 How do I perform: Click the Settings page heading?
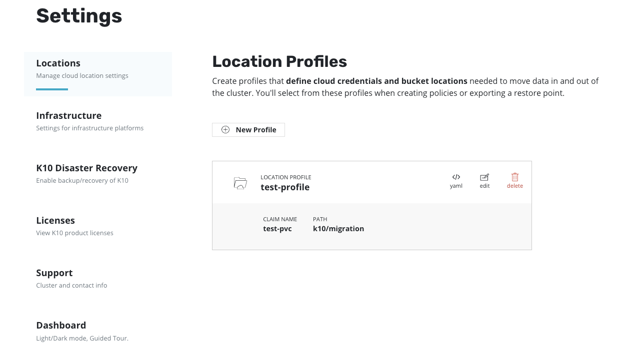coord(78,16)
